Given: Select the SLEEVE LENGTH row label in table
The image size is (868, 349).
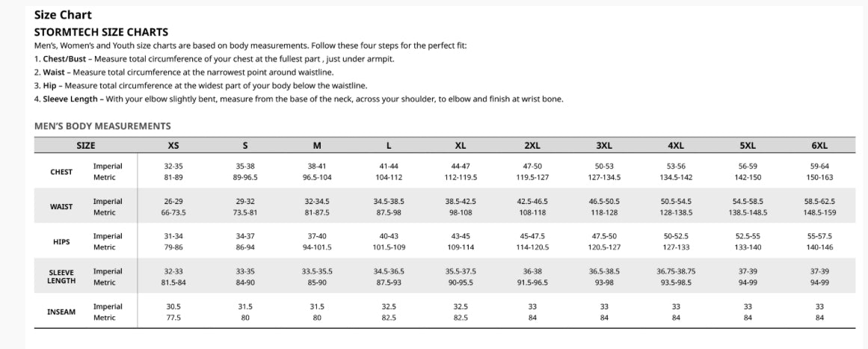Looking at the screenshot, I should (x=61, y=277).
